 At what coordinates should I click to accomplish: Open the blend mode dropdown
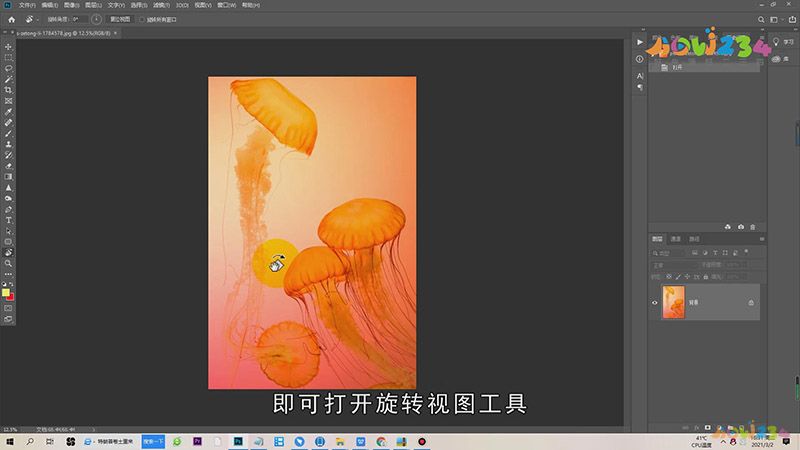[674, 265]
